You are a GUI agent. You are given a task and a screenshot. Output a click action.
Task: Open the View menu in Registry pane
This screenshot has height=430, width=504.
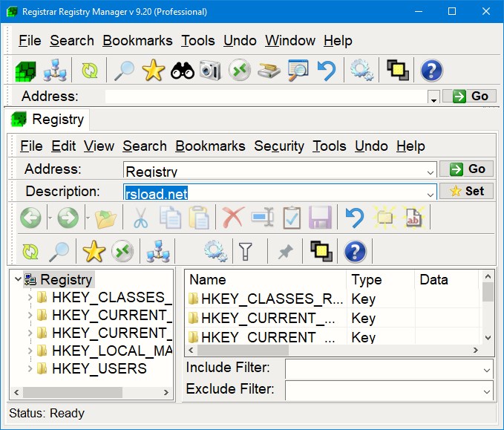tap(99, 146)
